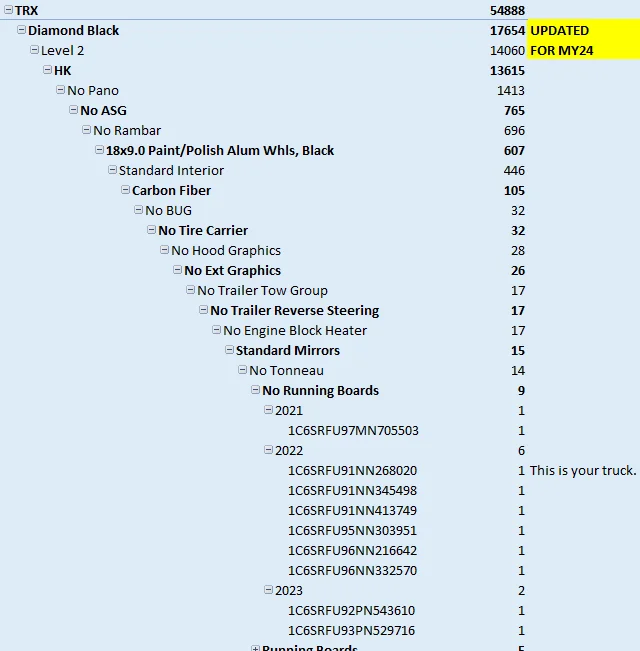Click the Standard Interior label
This screenshot has height=651, width=640.
point(171,170)
